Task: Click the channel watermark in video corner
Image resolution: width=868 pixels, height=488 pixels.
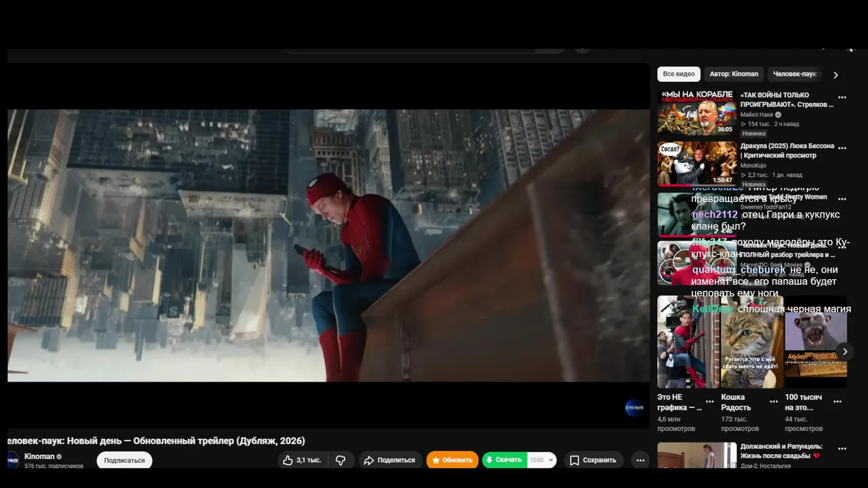Action: (x=635, y=408)
